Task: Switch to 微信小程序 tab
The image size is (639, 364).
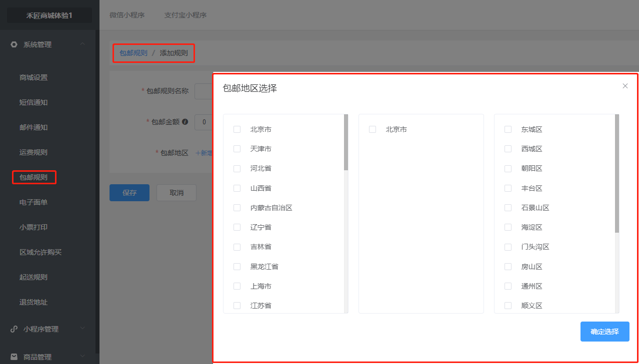Action: point(127,15)
